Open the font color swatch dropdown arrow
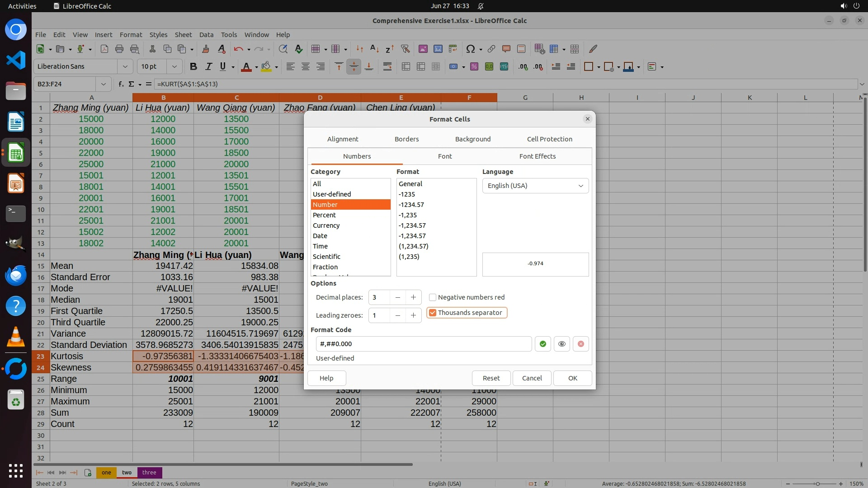Viewport: 868px width, 488px height. [256, 67]
